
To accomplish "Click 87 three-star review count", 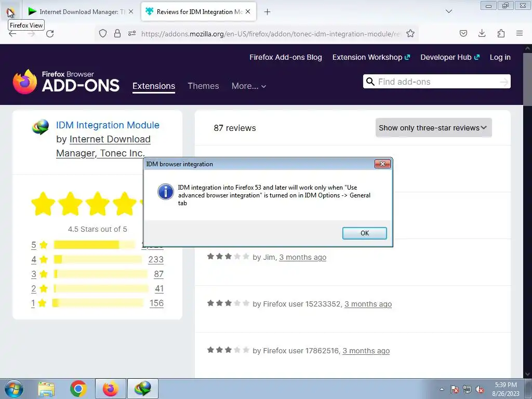I will click(159, 274).
